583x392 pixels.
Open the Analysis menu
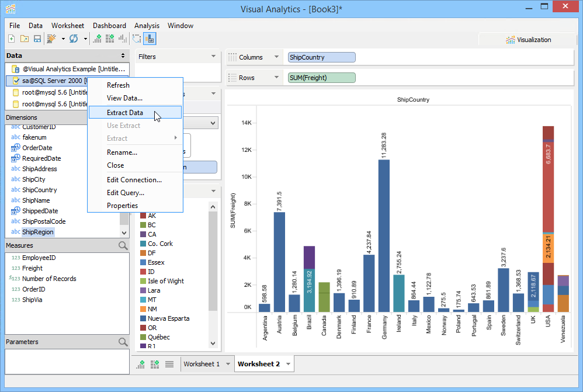pos(147,26)
